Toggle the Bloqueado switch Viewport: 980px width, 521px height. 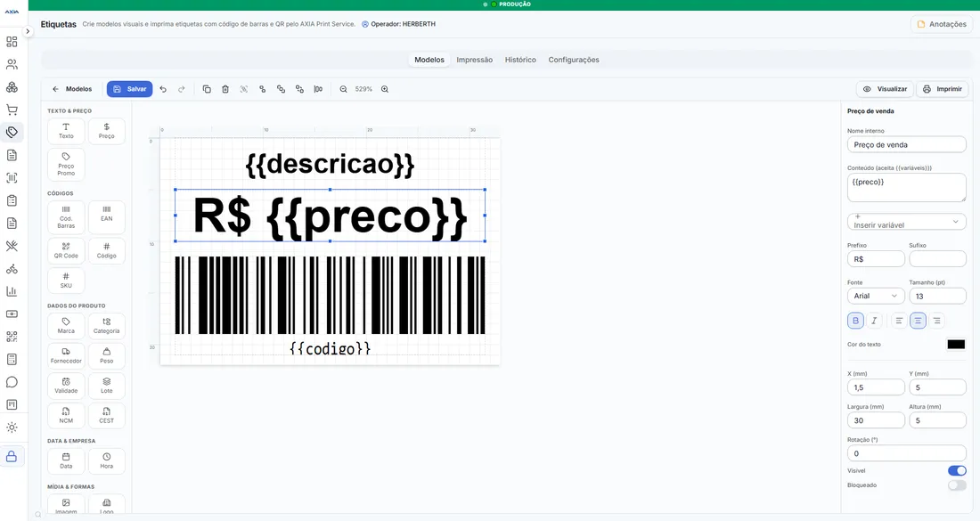[x=957, y=485]
